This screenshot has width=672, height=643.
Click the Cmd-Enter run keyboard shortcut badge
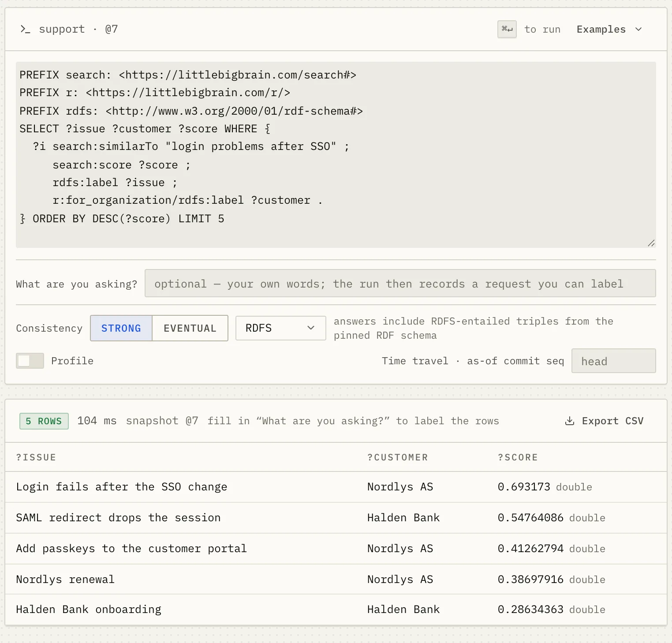(x=507, y=29)
